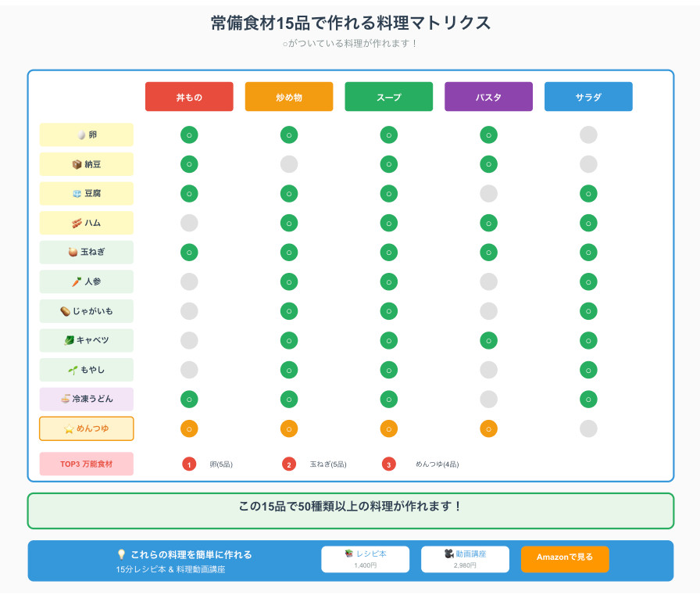Toggle the grey circle for 豆腐 under パスタ

point(488,193)
